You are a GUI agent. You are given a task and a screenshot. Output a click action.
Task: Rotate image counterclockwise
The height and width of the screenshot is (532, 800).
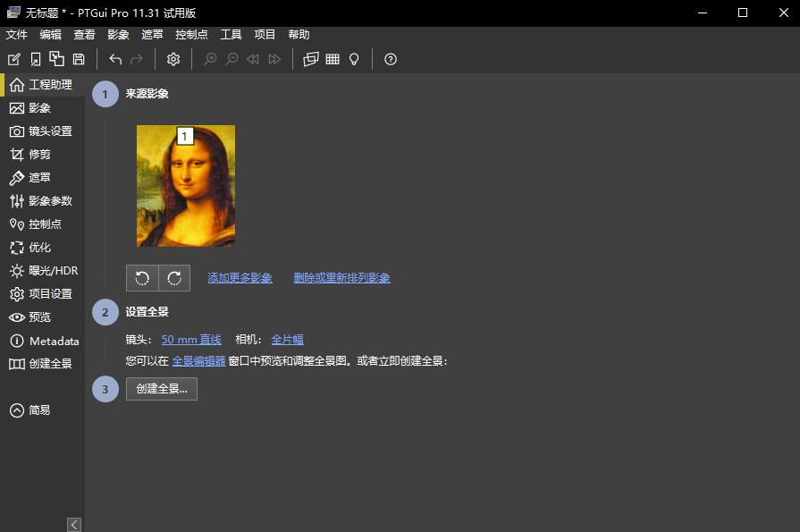click(x=142, y=278)
